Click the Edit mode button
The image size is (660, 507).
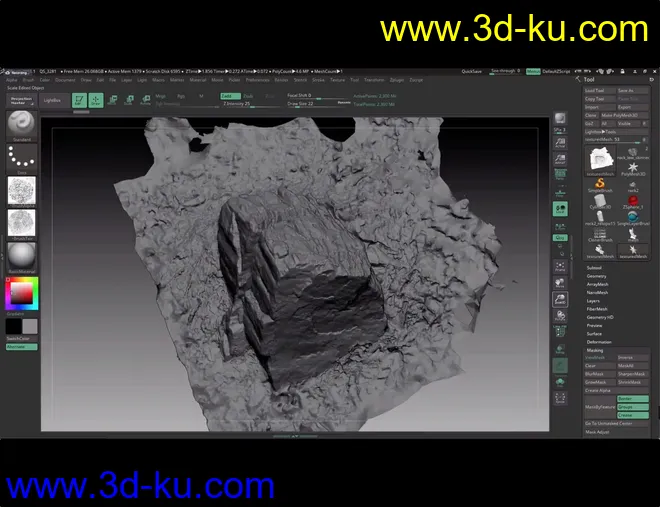[x=79, y=100]
